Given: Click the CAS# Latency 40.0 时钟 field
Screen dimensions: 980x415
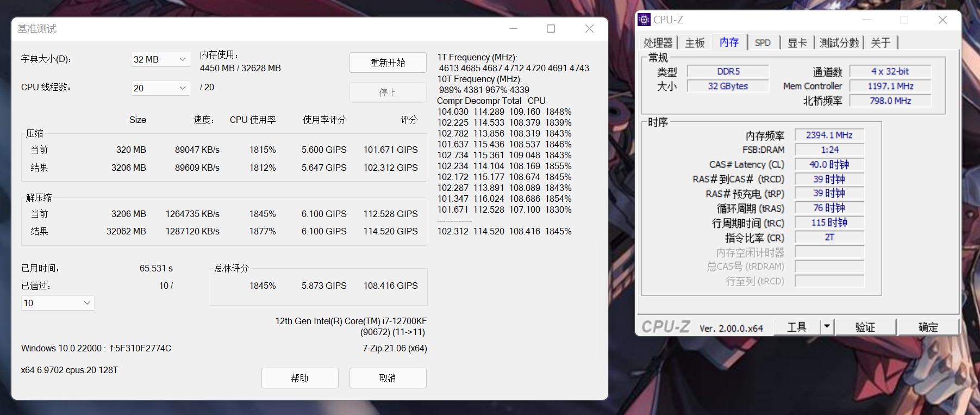Looking at the screenshot, I should point(829,164).
